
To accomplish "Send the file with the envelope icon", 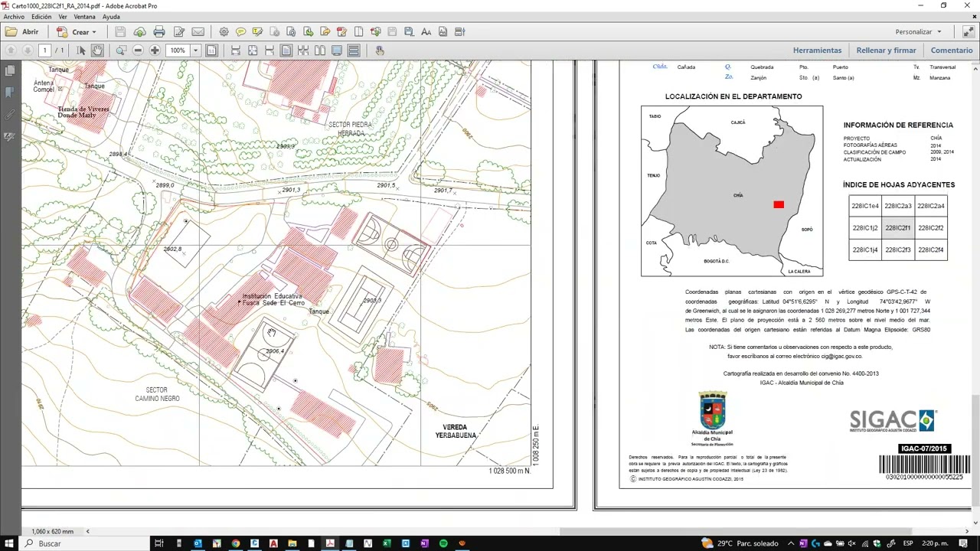I will (x=198, y=32).
